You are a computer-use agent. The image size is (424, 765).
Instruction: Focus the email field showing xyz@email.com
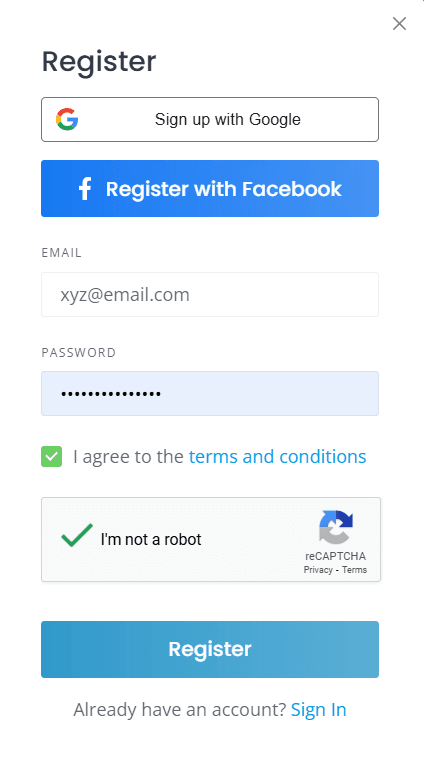(210, 295)
